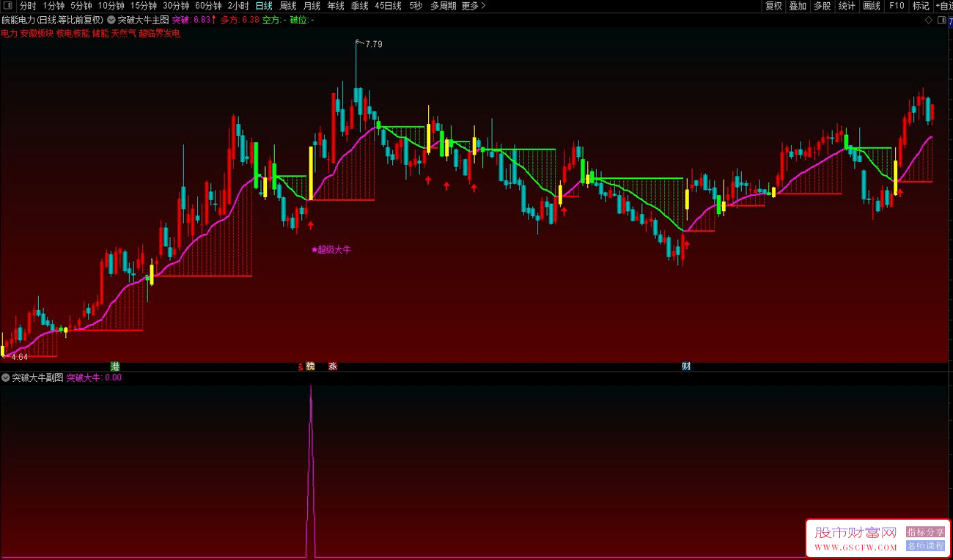Viewport: 953px width, 560px height.
Task: Open the 画线 drawing tools
Action: [x=872, y=6]
